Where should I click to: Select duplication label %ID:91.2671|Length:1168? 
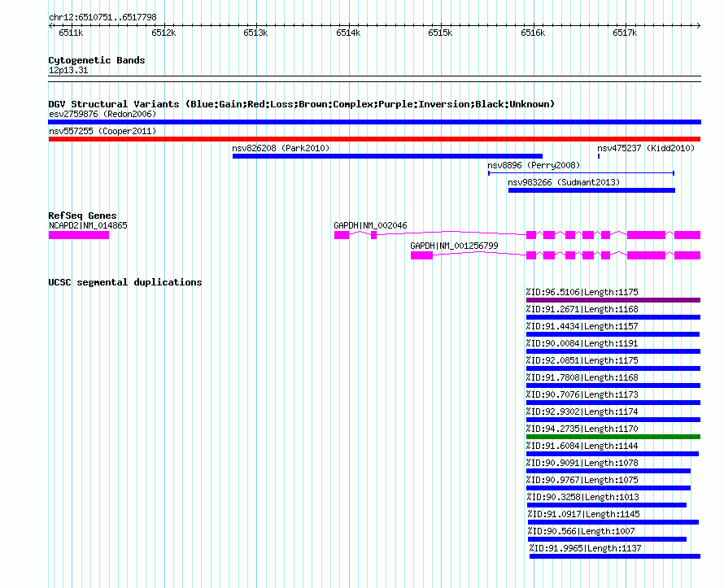pyautogui.click(x=582, y=309)
